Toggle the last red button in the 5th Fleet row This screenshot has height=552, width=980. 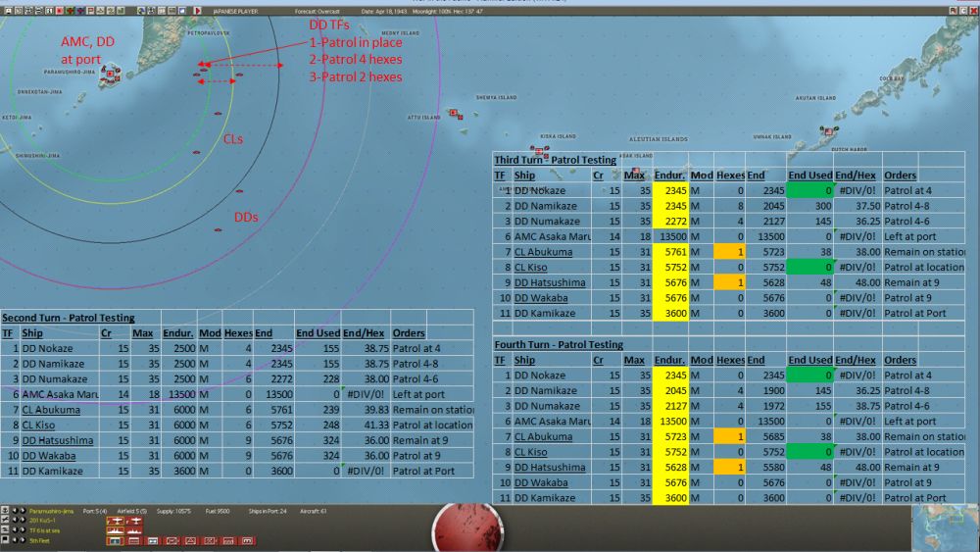click(x=247, y=541)
